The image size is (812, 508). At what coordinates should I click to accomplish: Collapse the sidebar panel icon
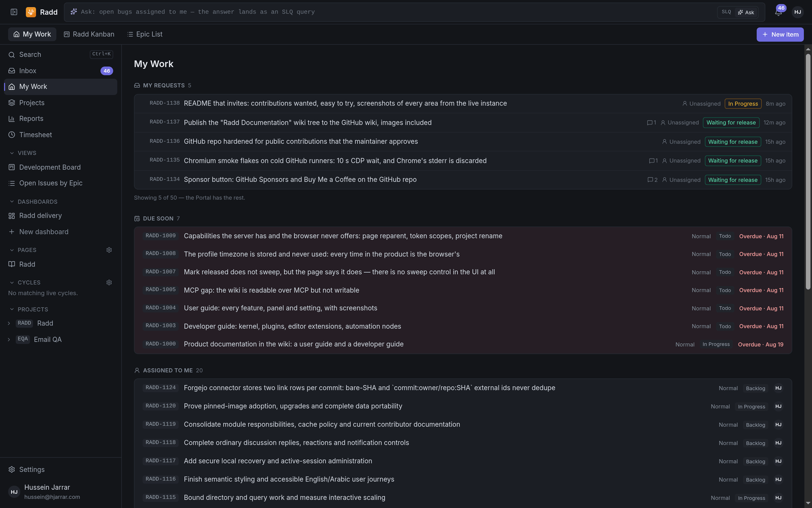tap(14, 12)
